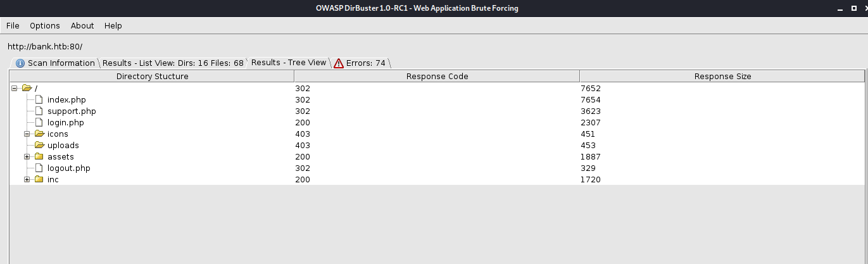Click the Response Size column header
The image size is (868, 264).
722,77
